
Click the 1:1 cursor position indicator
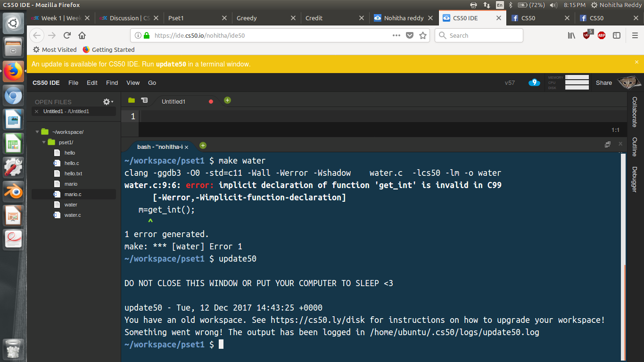[615, 130]
